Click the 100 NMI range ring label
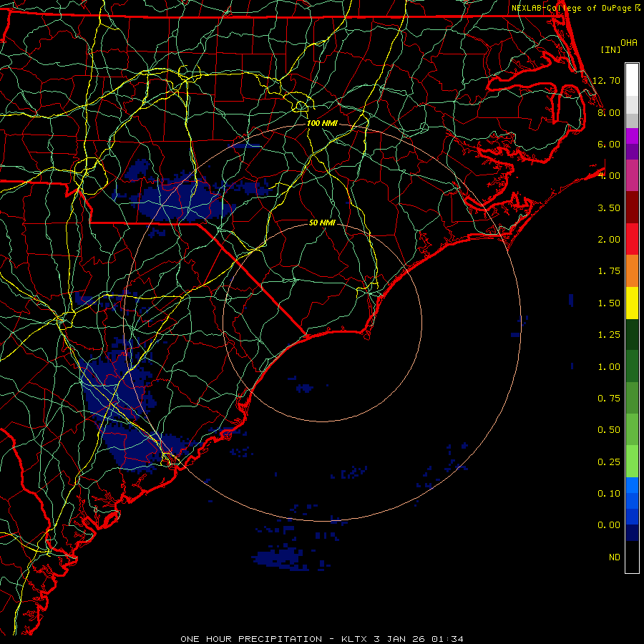This screenshot has width=644, height=644. [322, 123]
